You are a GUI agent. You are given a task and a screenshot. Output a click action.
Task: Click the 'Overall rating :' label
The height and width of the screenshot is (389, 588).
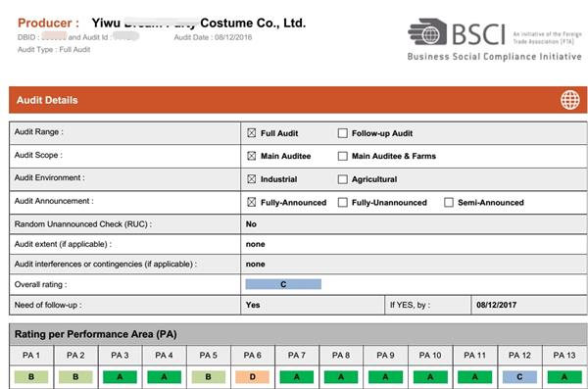[x=40, y=285]
